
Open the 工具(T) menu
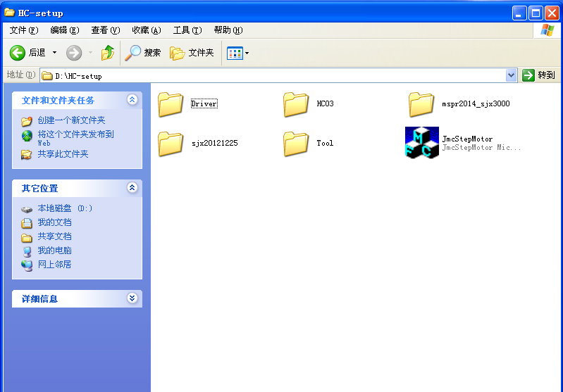click(187, 30)
